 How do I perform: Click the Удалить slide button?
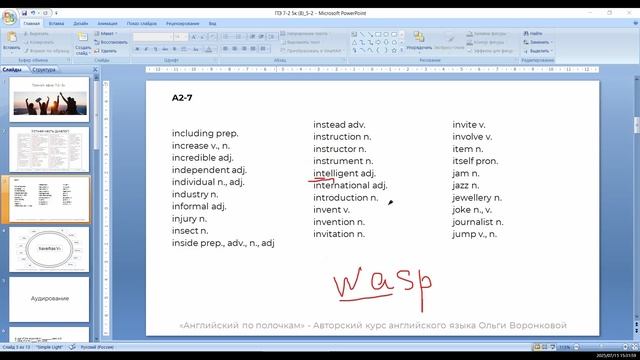coord(105,51)
